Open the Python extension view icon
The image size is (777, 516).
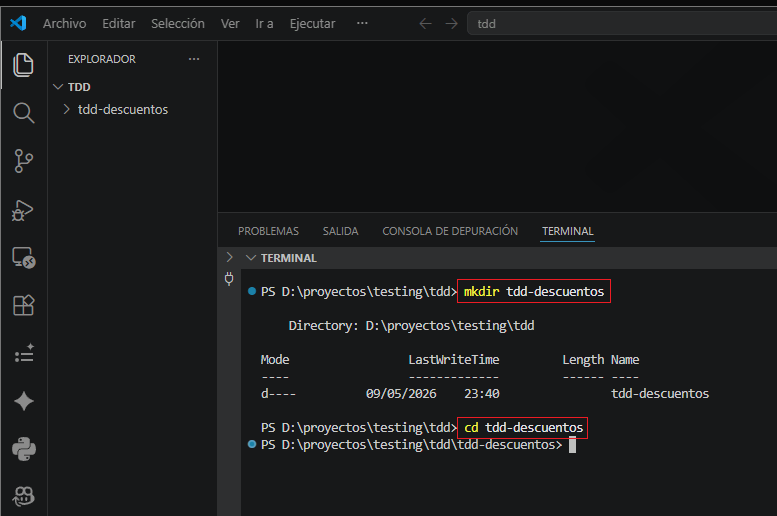tap(24, 449)
